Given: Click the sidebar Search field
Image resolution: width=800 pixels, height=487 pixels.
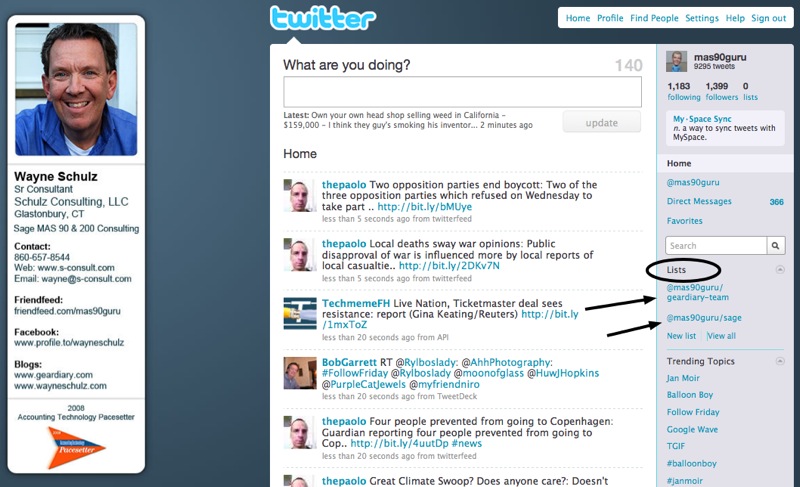Looking at the screenshot, I should tap(716, 246).
